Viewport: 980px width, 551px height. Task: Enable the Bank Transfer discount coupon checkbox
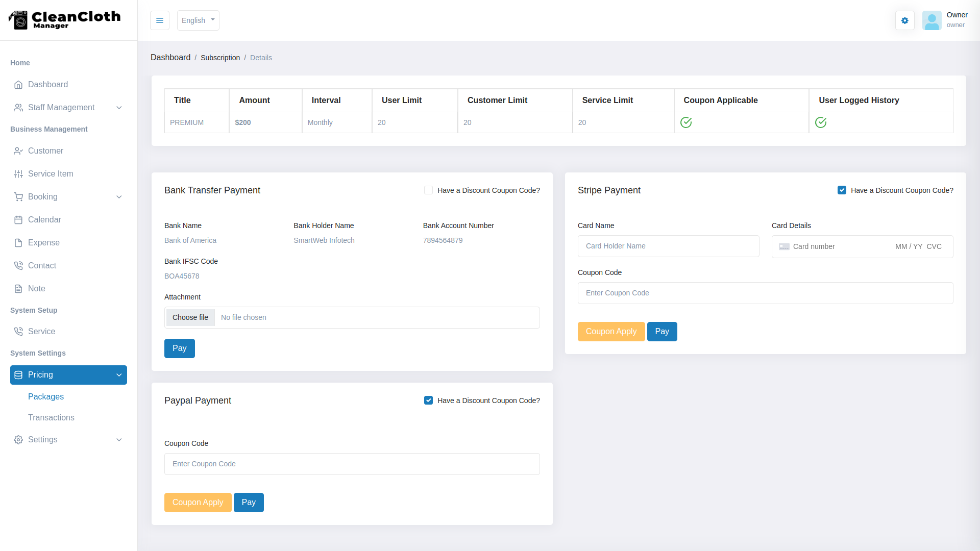[428, 190]
